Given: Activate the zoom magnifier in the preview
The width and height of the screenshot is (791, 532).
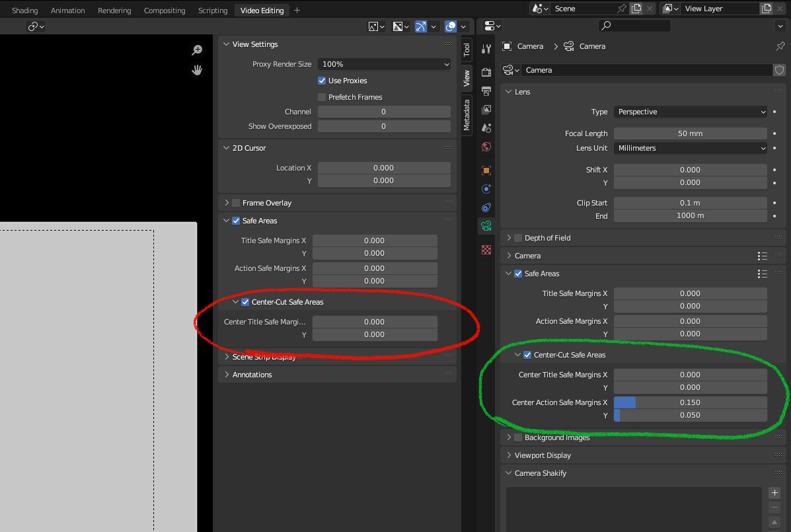Looking at the screenshot, I should click(x=196, y=50).
